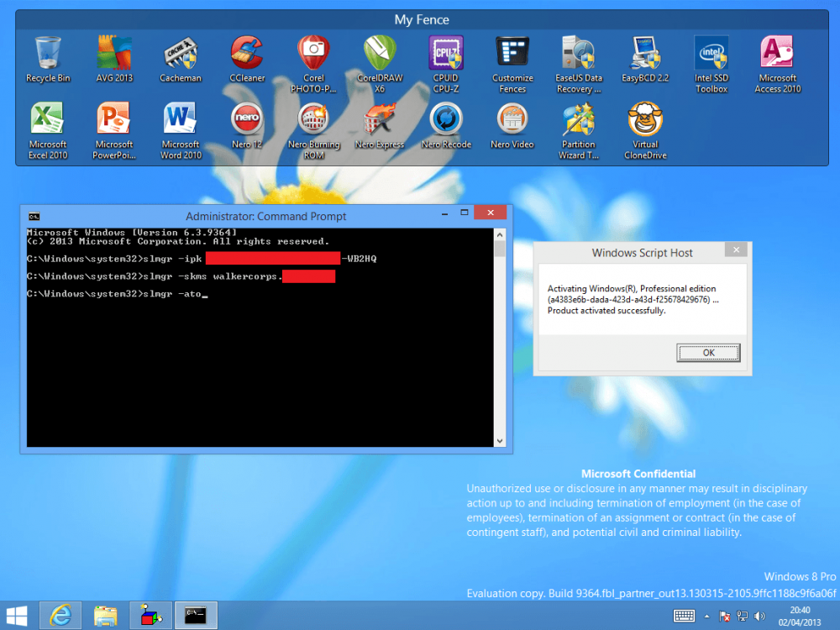Click the Nero 12 icon
Viewport: 840px width, 630px height.
(x=247, y=125)
